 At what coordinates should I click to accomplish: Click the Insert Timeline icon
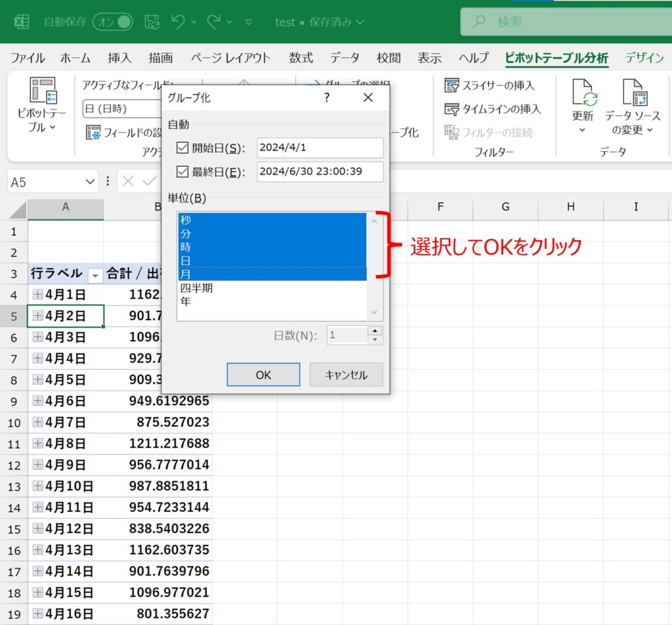point(451,109)
